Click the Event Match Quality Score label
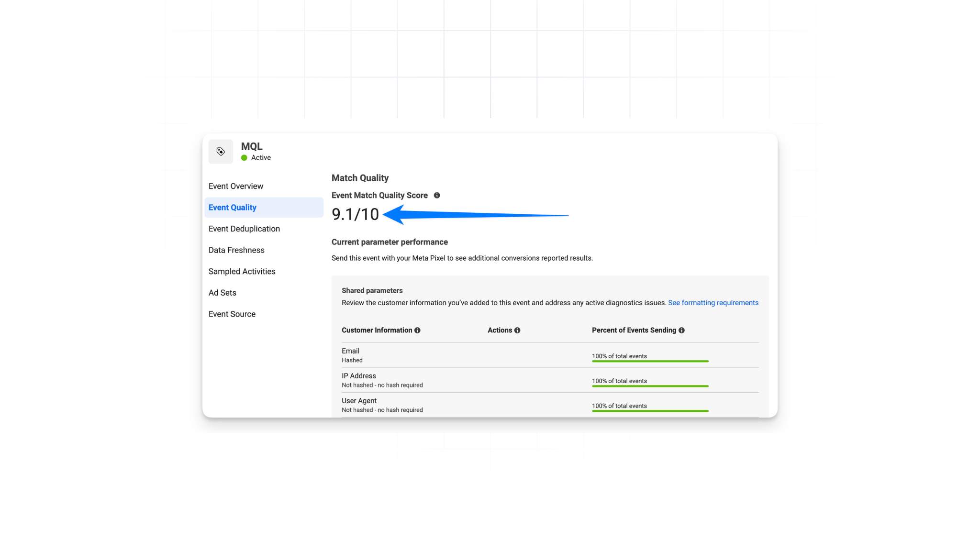980x551 pixels. pyautogui.click(x=379, y=195)
